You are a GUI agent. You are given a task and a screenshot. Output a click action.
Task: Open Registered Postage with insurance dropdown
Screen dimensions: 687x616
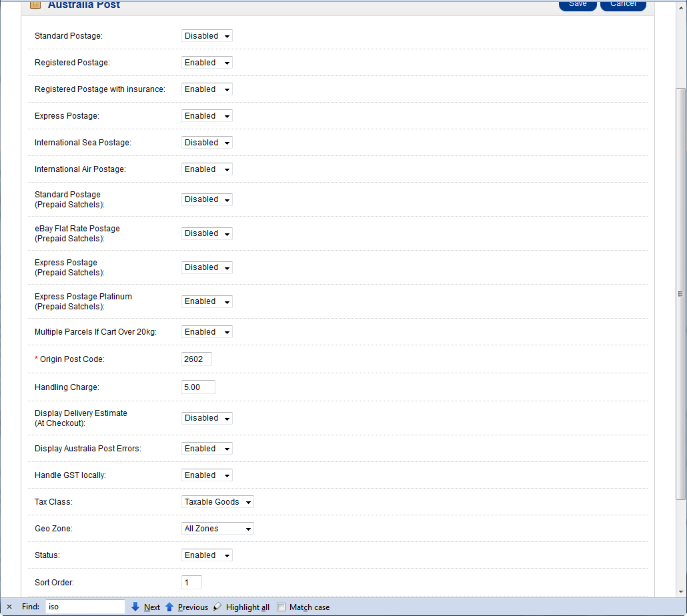coord(207,89)
